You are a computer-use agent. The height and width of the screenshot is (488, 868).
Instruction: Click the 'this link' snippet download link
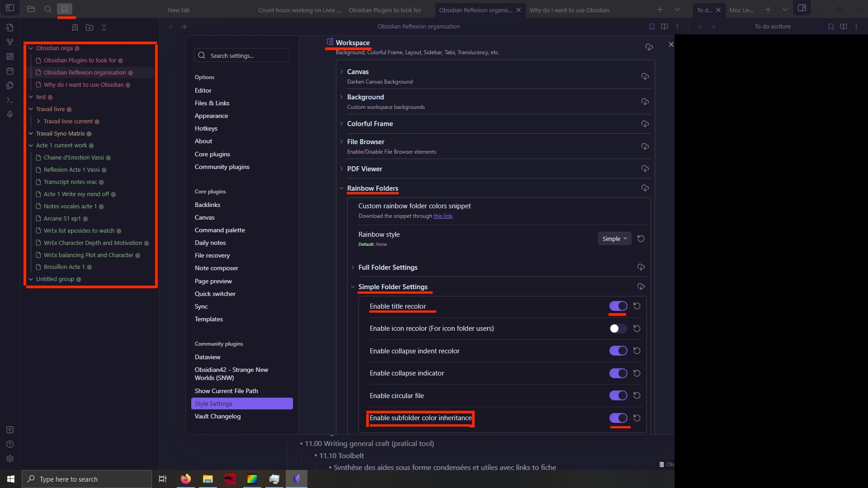(x=443, y=216)
